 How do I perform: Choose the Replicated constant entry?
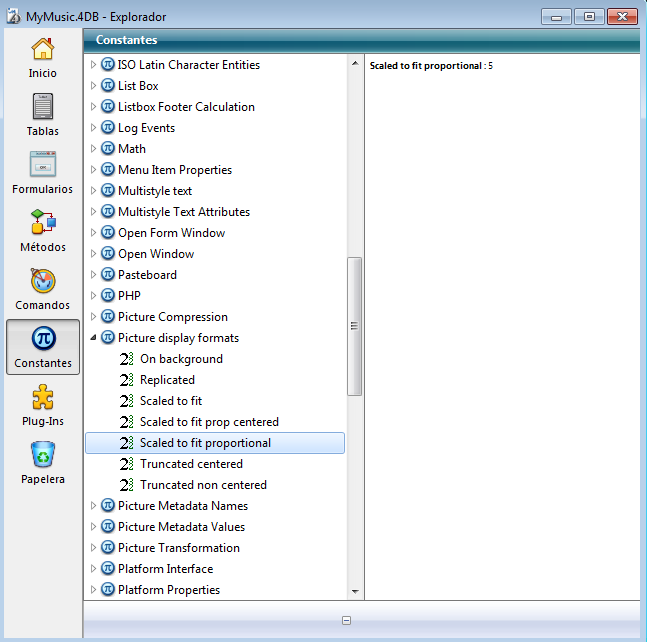pyautogui.click(x=167, y=380)
